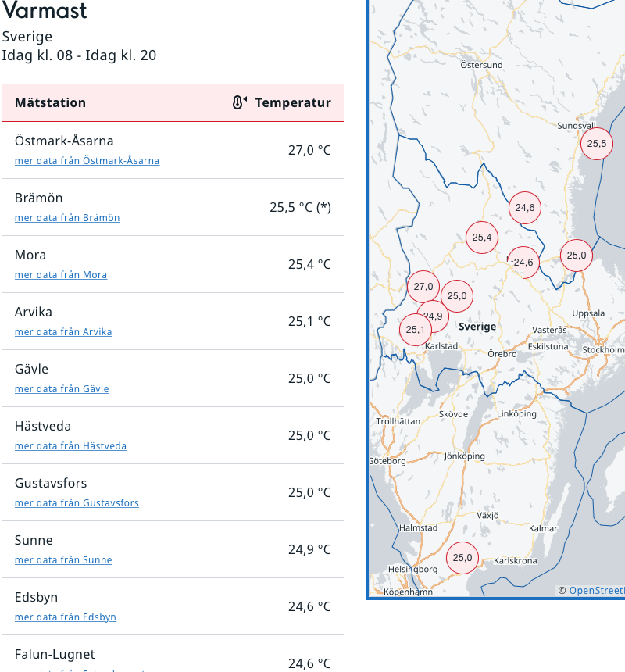The image size is (625, 672).
Task: Click the 25,0 marker above Uppsala
Action: pyautogui.click(x=577, y=256)
